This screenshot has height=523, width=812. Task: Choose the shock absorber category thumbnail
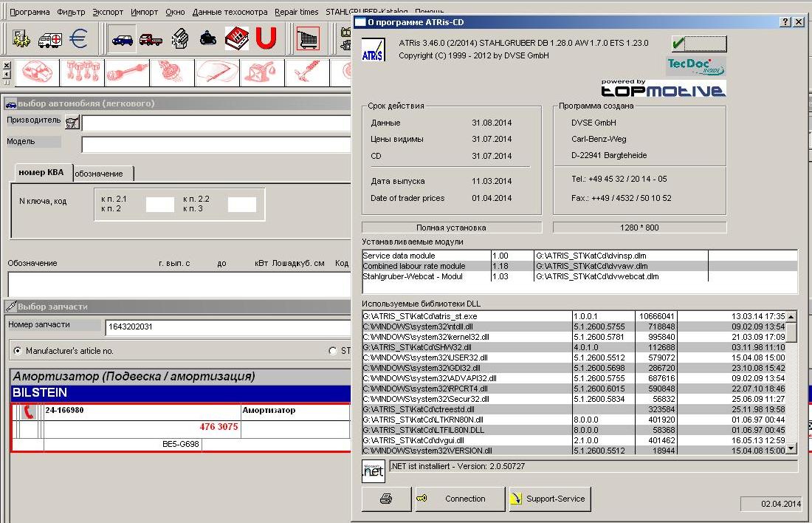[x=307, y=72]
